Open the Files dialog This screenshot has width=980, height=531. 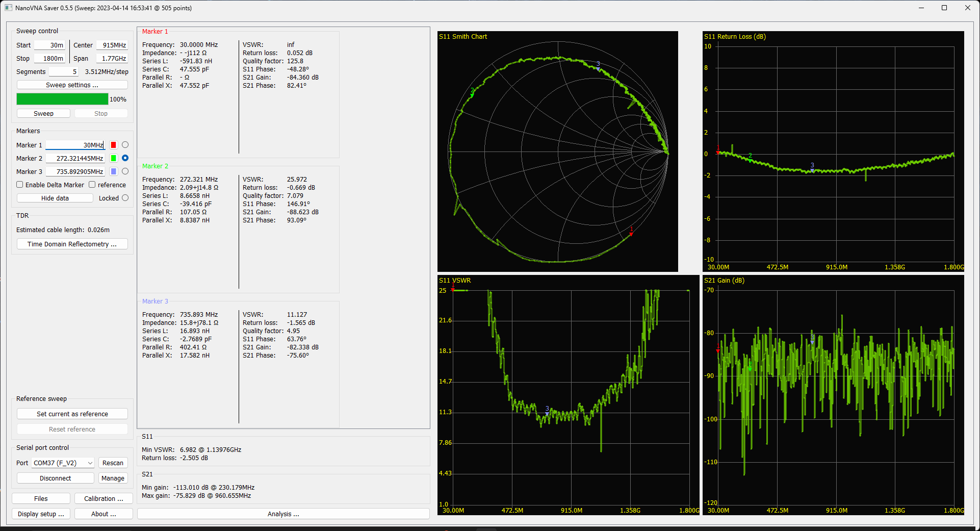(41, 498)
